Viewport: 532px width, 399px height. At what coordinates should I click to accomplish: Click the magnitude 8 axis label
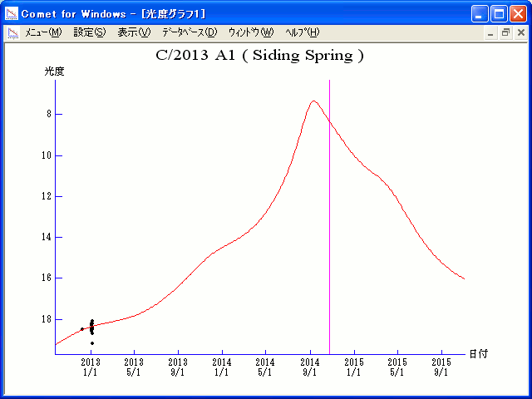(x=50, y=115)
